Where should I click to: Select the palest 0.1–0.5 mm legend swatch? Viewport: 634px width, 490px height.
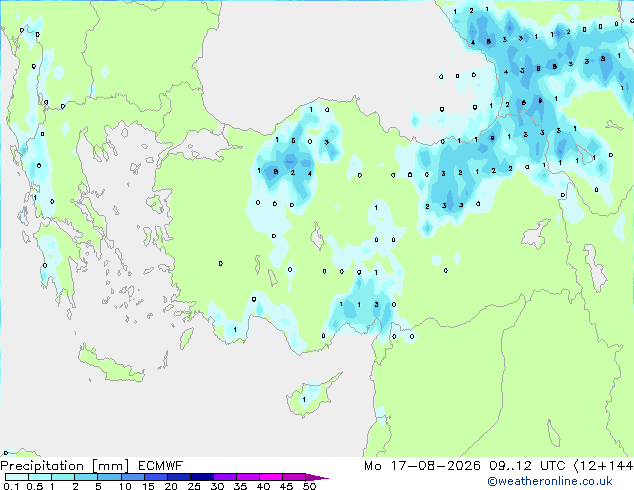(17, 477)
